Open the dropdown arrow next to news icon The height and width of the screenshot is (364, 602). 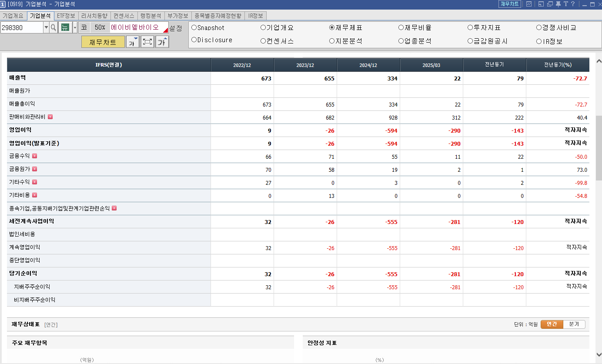(x=75, y=27)
